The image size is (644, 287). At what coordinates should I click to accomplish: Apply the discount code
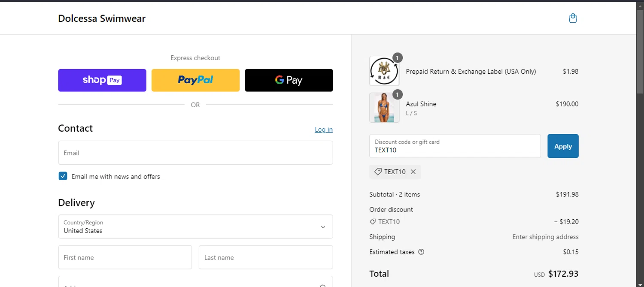click(563, 146)
